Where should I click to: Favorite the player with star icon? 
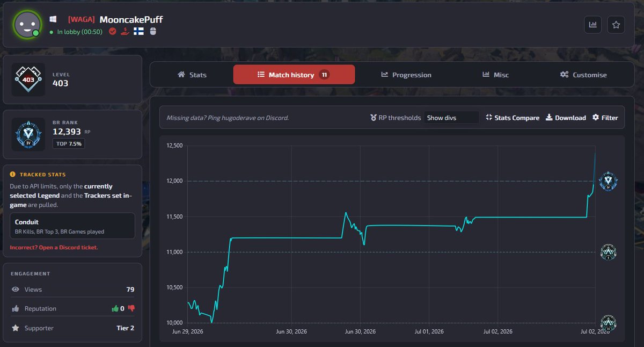tap(616, 25)
